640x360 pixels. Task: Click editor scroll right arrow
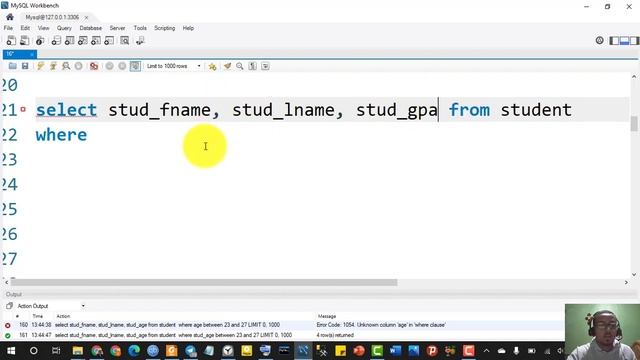(626, 282)
